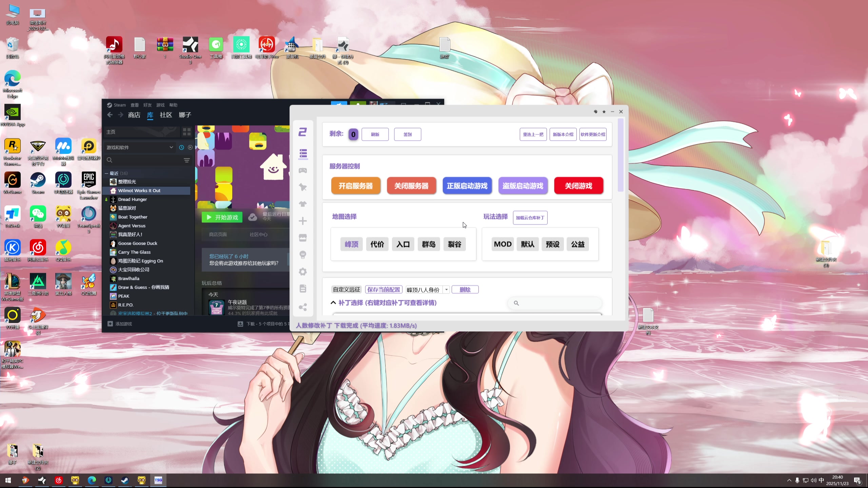Screen dimensions: 868x488
Task: Open the lightbulb tips icon in sidebar
Action: tap(303, 255)
